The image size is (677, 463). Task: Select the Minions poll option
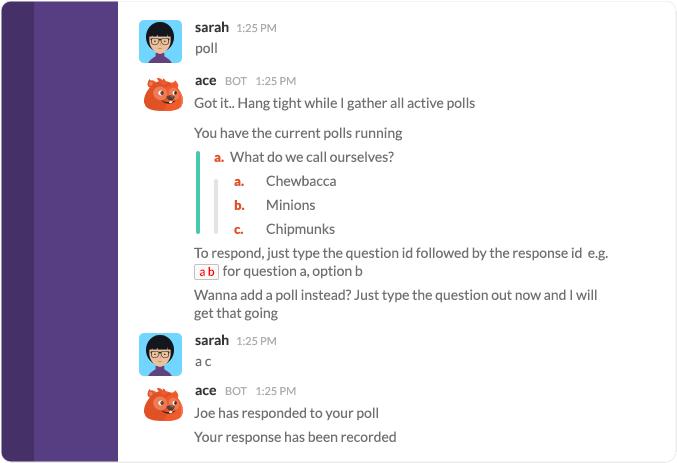pos(291,205)
